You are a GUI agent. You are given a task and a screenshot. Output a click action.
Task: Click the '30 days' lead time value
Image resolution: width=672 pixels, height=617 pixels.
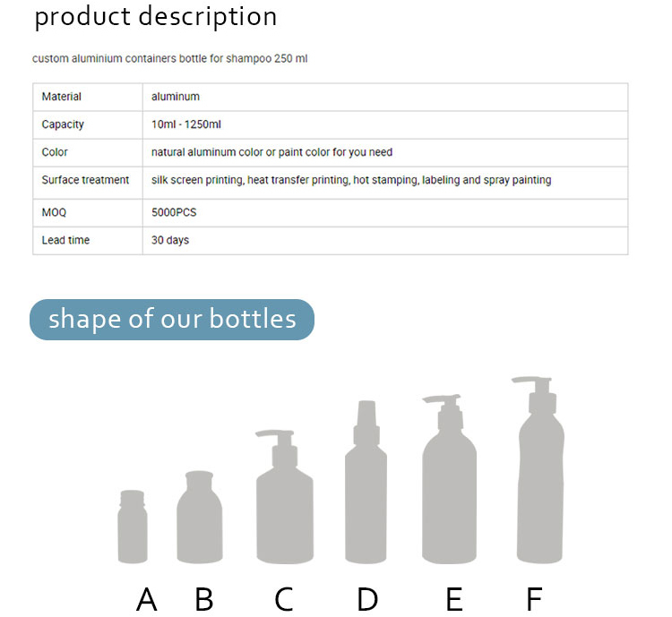click(170, 240)
